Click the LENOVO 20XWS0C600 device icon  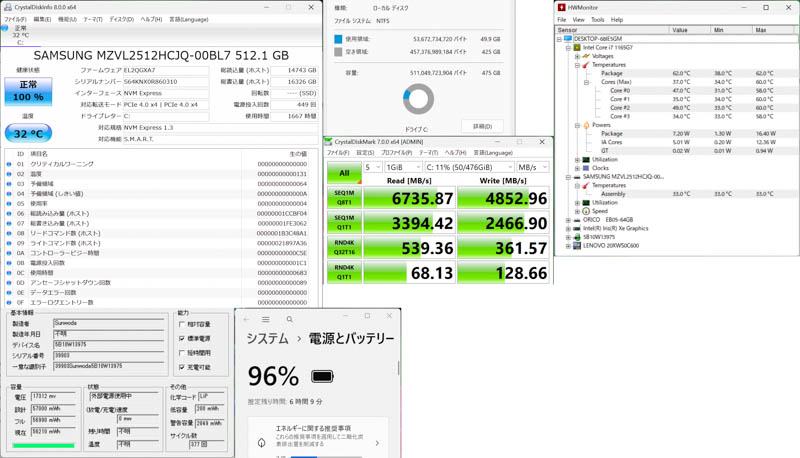pyautogui.click(x=577, y=246)
